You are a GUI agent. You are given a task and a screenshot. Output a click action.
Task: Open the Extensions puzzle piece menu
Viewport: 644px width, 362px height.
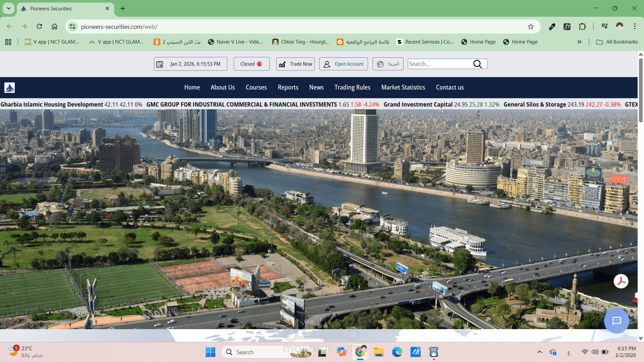(582, 26)
